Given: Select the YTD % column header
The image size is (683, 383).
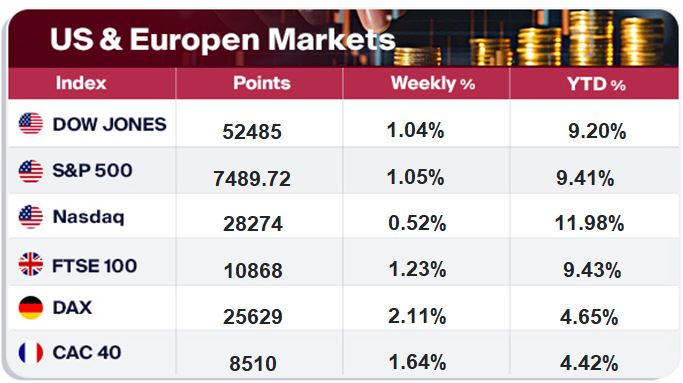Looking at the screenshot, I should 596,84.
